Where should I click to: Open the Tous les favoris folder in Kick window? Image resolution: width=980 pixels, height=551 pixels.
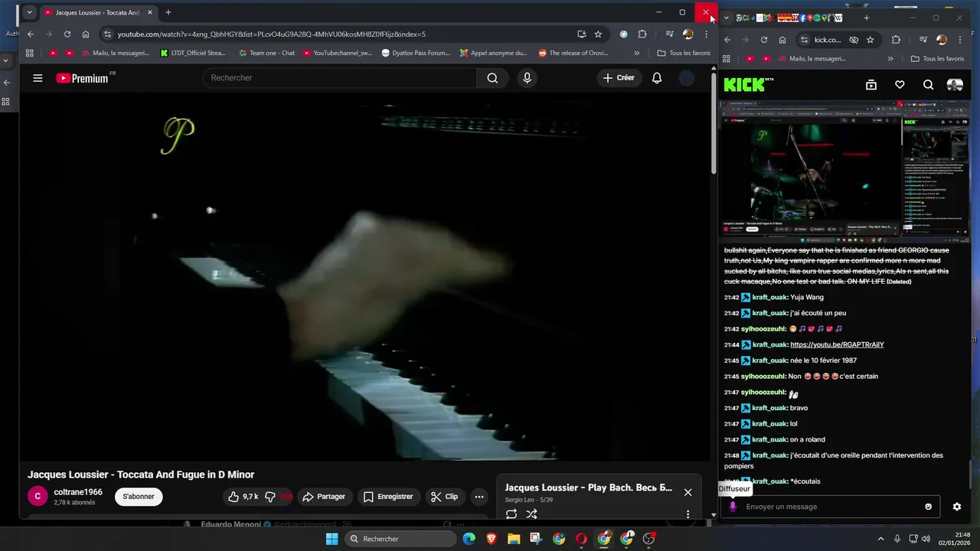(x=937, y=58)
